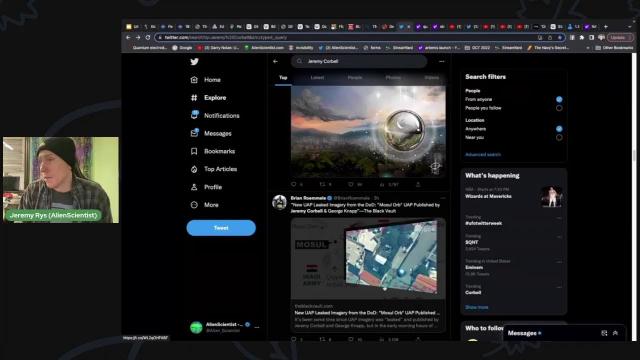The image size is (640, 360).
Task: Click the Jeremy Corbell search field
Action: click(359, 61)
